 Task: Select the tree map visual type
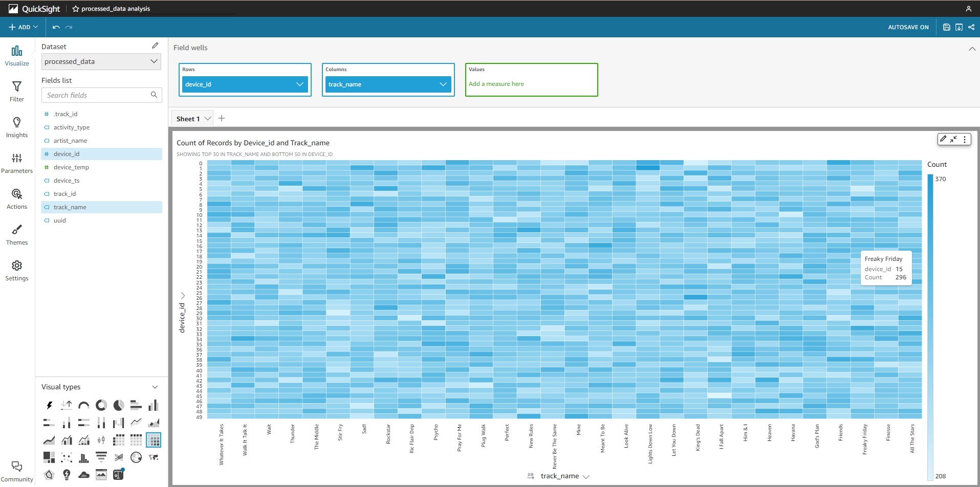[49, 457]
